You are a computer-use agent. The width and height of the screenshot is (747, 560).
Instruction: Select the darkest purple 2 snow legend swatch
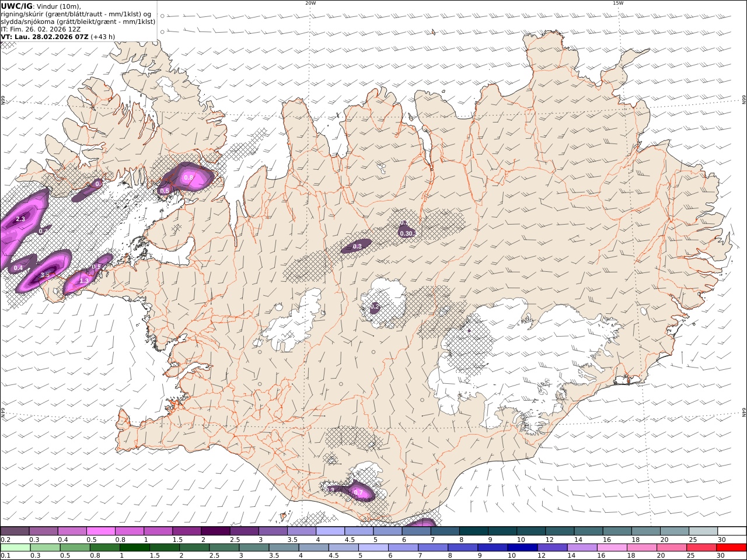pyautogui.click(x=215, y=531)
